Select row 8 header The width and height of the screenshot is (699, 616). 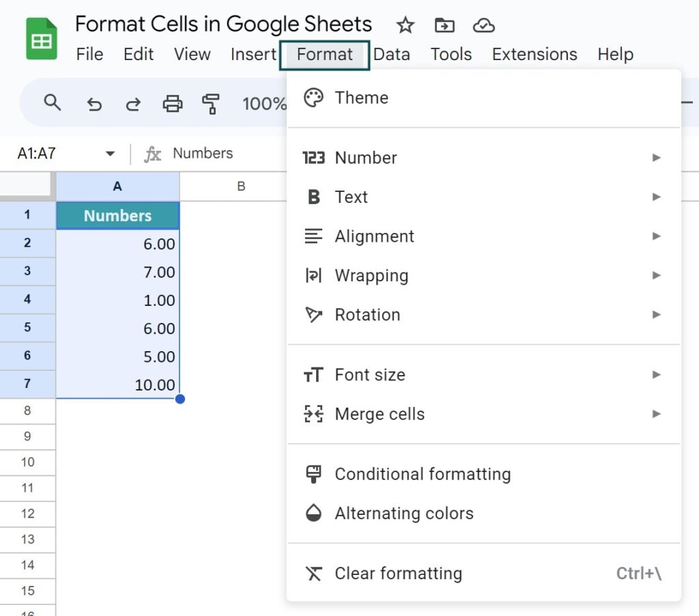[x=27, y=411]
